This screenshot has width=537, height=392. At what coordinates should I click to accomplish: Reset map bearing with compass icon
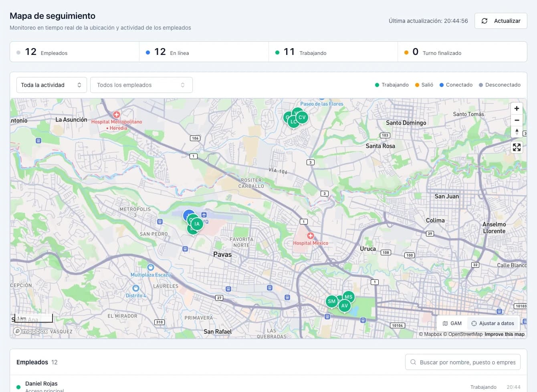(x=517, y=131)
